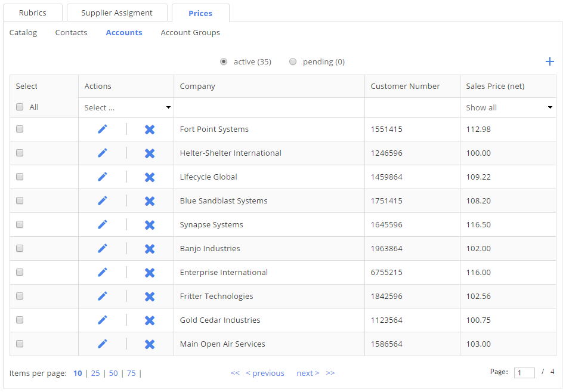Click the Page number input field
566x392 pixels.
pyautogui.click(x=524, y=373)
